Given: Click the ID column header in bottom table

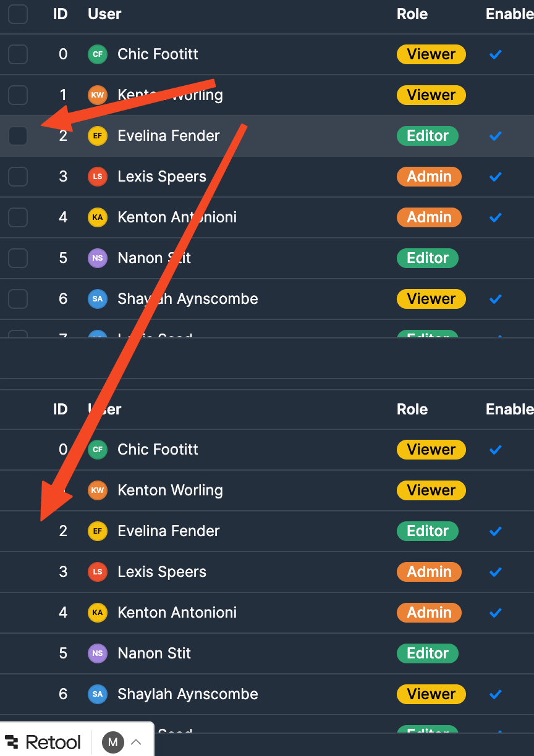Looking at the screenshot, I should pyautogui.click(x=60, y=409).
